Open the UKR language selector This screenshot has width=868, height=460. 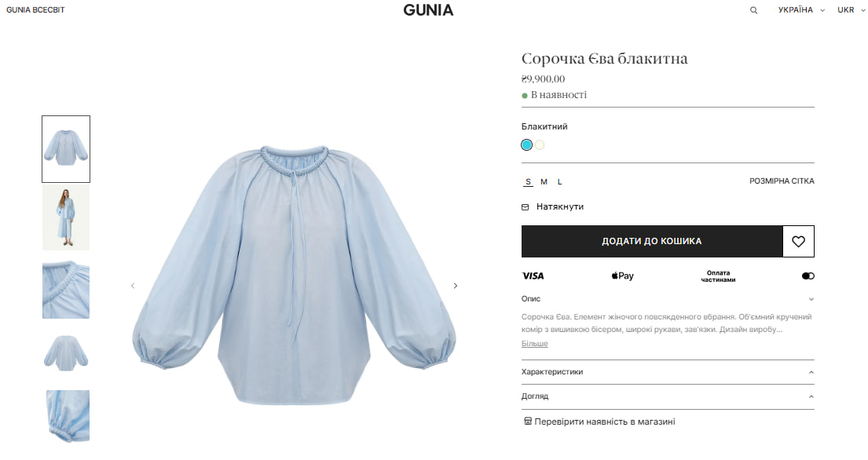[851, 10]
